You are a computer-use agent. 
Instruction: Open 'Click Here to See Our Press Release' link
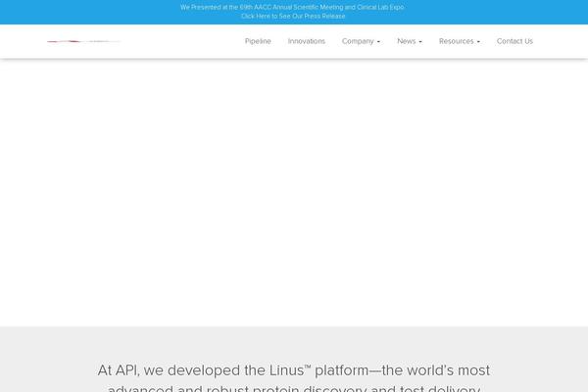293,16
